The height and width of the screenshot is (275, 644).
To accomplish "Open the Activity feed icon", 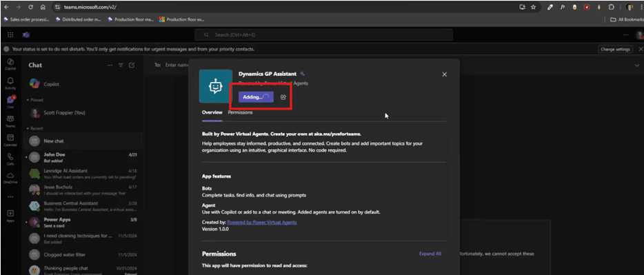I will click(10, 83).
